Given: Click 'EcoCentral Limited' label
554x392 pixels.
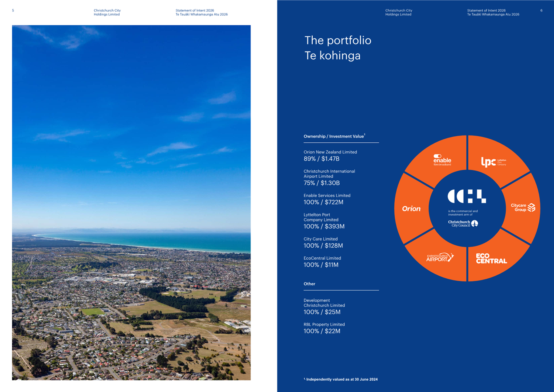Looking at the screenshot, I should click(322, 258).
